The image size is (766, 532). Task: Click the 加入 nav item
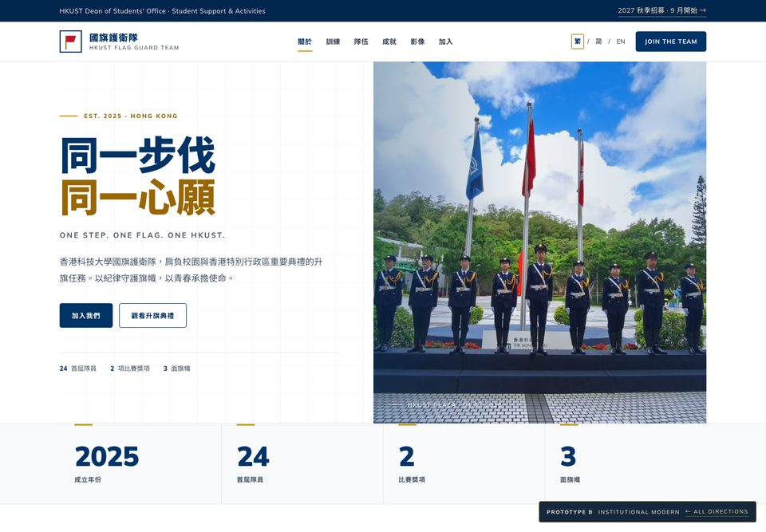tap(445, 41)
